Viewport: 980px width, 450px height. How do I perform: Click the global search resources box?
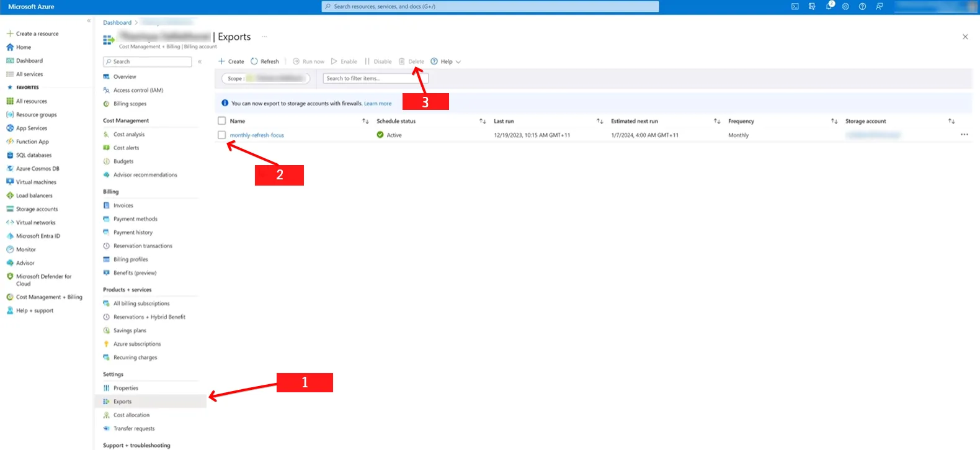[x=490, y=7]
